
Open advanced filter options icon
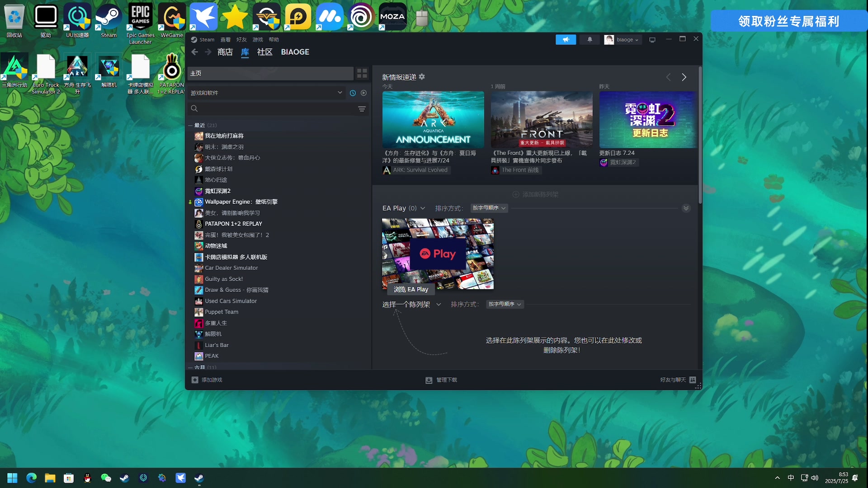point(362,109)
